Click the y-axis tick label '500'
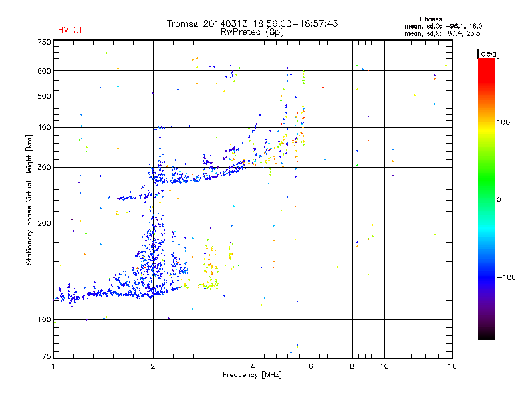Screen dimensions: 532x399 coord(44,96)
